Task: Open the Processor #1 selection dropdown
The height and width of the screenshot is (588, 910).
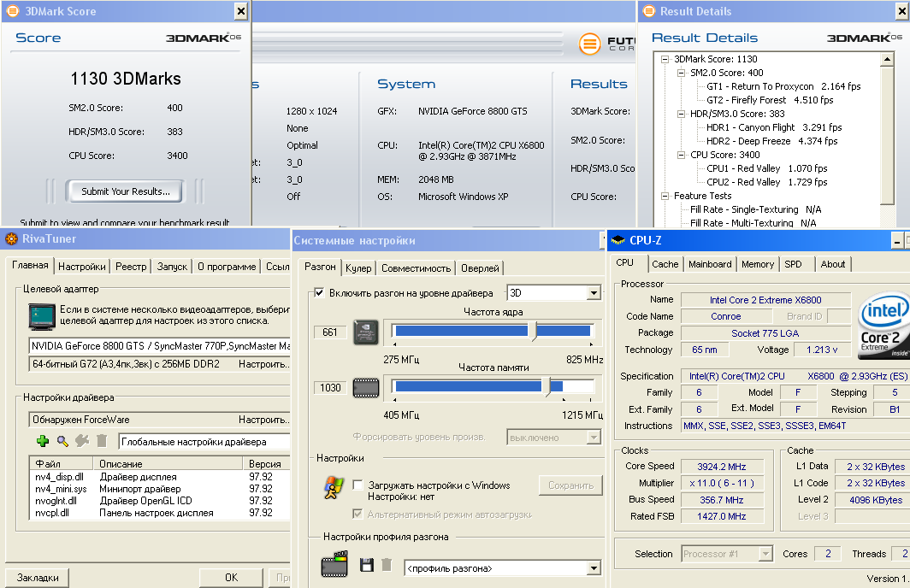Action: click(766, 554)
